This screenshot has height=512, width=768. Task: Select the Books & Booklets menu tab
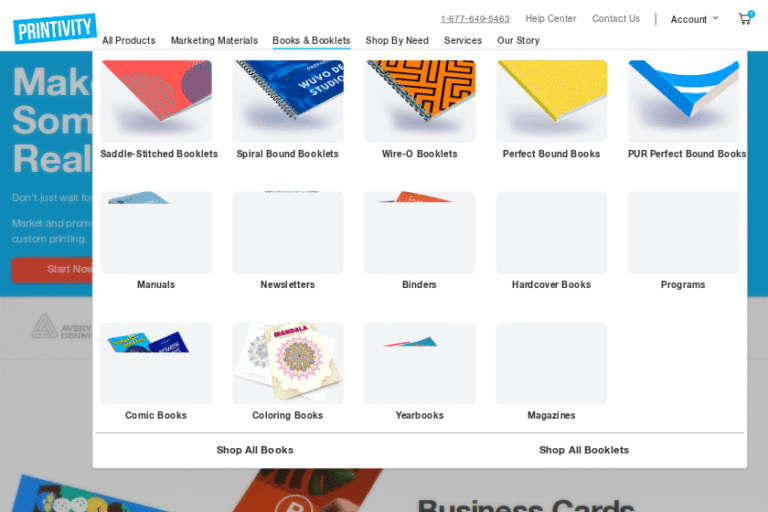point(312,41)
